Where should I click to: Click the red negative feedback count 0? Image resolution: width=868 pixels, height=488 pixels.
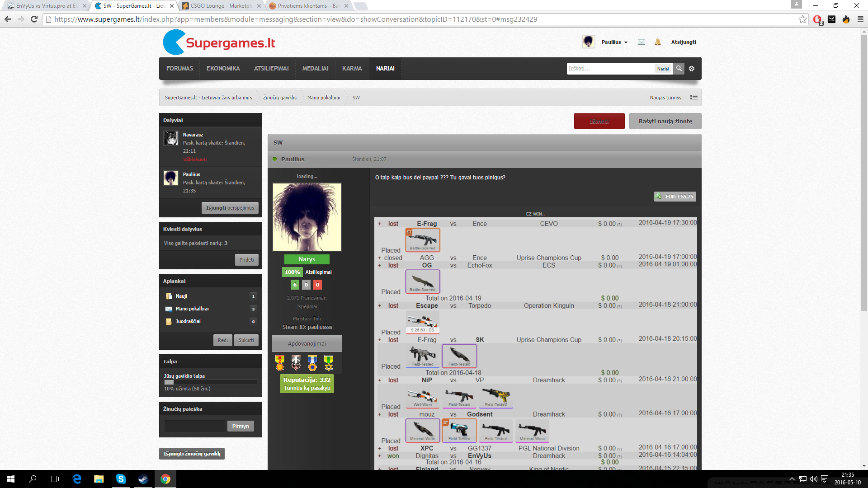click(317, 285)
